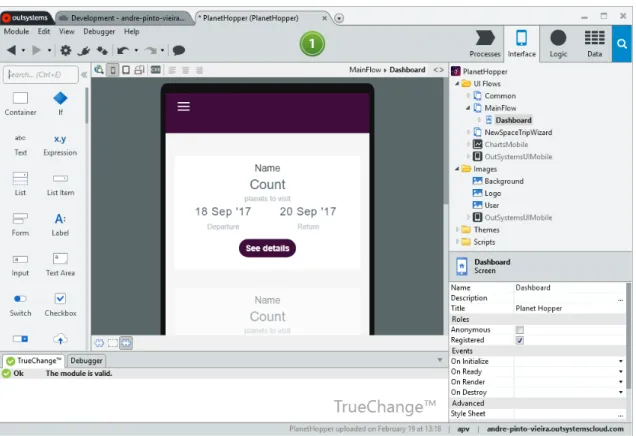Click the forward navigation arrow
636x436 pixels.
pos(37,50)
